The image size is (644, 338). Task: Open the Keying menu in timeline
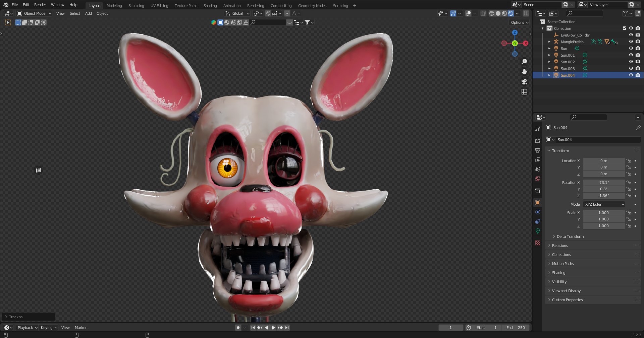(x=49, y=328)
